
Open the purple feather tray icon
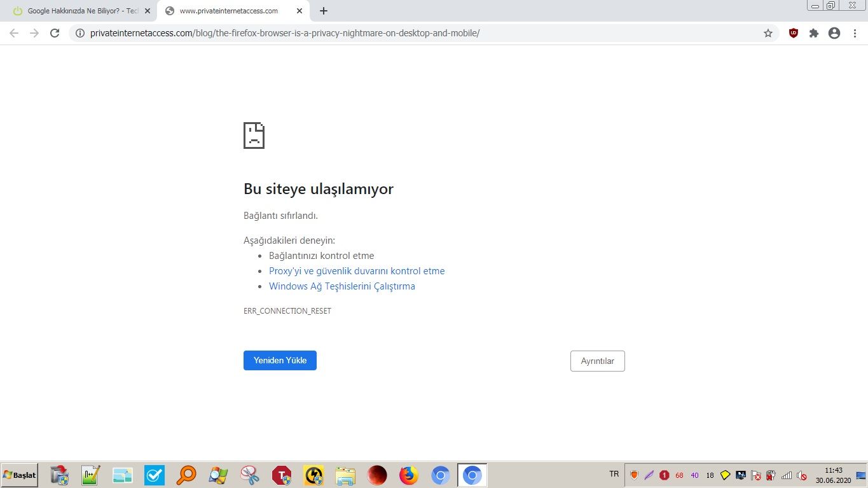click(649, 475)
